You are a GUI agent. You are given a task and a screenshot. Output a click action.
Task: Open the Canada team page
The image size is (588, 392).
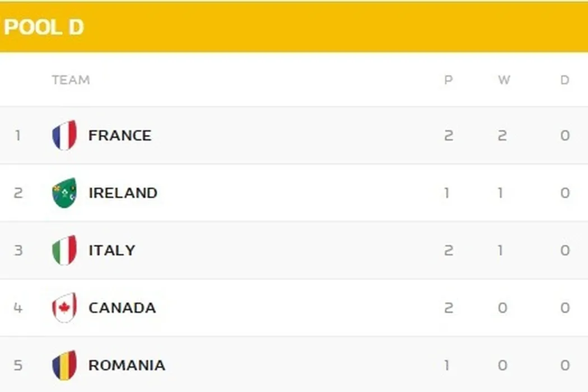coord(122,308)
